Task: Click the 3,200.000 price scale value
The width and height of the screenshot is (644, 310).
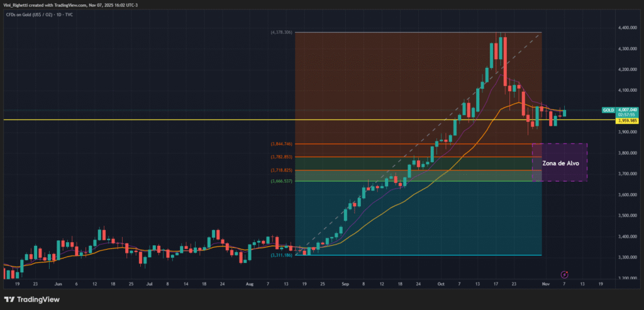Action: click(628, 278)
